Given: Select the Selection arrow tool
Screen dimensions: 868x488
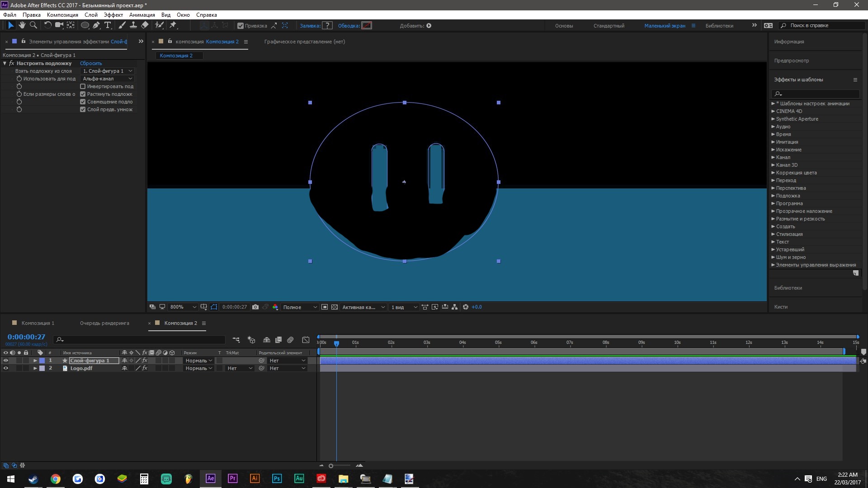Looking at the screenshot, I should pyautogui.click(x=11, y=25).
